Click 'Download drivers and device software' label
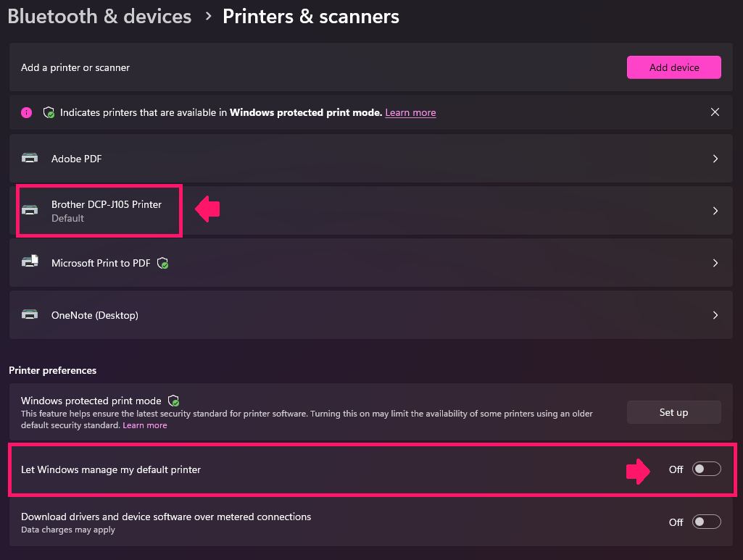Image resolution: width=743 pixels, height=560 pixels. [166, 517]
